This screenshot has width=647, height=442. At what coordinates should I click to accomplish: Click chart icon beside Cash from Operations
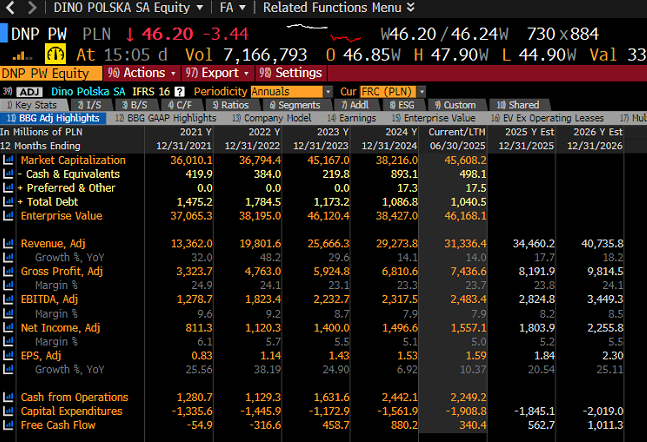(8, 397)
